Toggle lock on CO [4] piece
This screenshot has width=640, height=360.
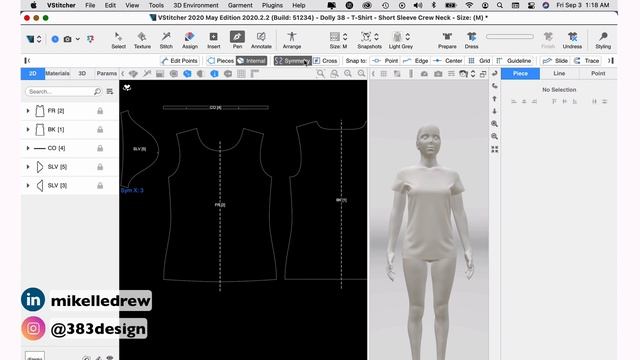pos(100,148)
